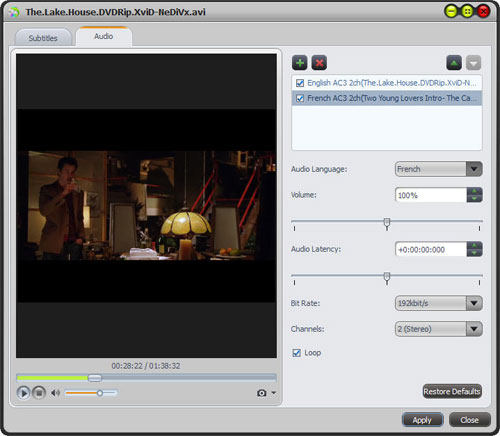Image resolution: width=500 pixels, height=436 pixels.
Task: Click the Volume percentage input field
Action: tap(431, 195)
